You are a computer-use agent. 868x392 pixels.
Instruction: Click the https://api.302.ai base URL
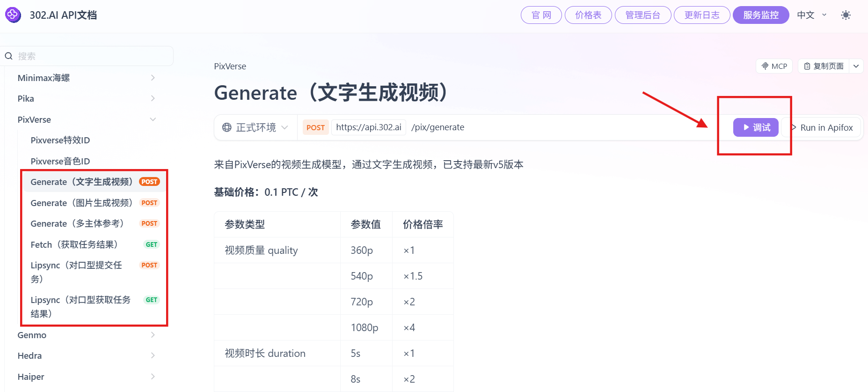tap(369, 127)
